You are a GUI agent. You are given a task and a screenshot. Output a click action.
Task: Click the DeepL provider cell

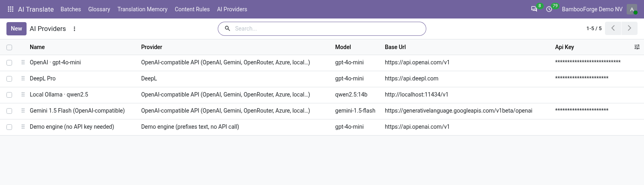[x=149, y=78]
